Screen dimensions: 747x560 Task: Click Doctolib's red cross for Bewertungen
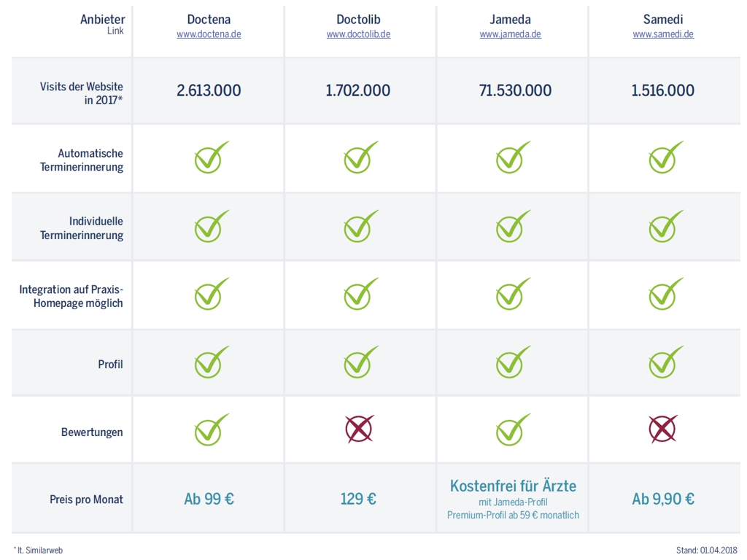click(359, 429)
